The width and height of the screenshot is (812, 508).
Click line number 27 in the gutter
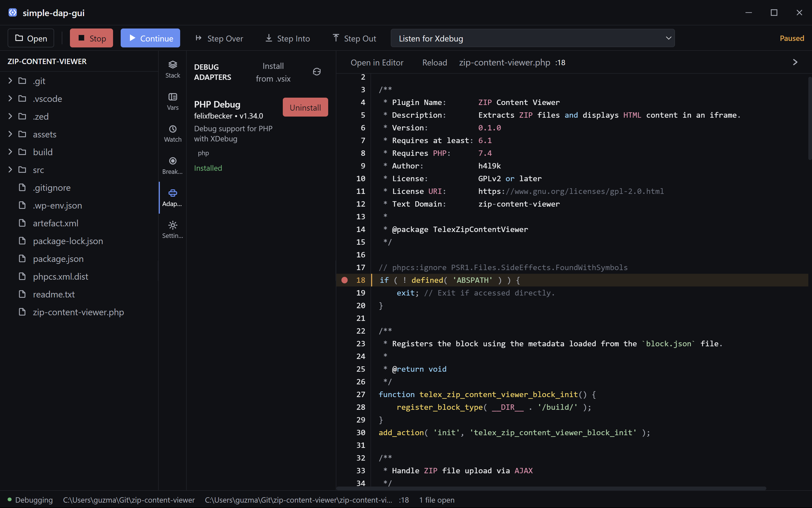[x=361, y=395]
